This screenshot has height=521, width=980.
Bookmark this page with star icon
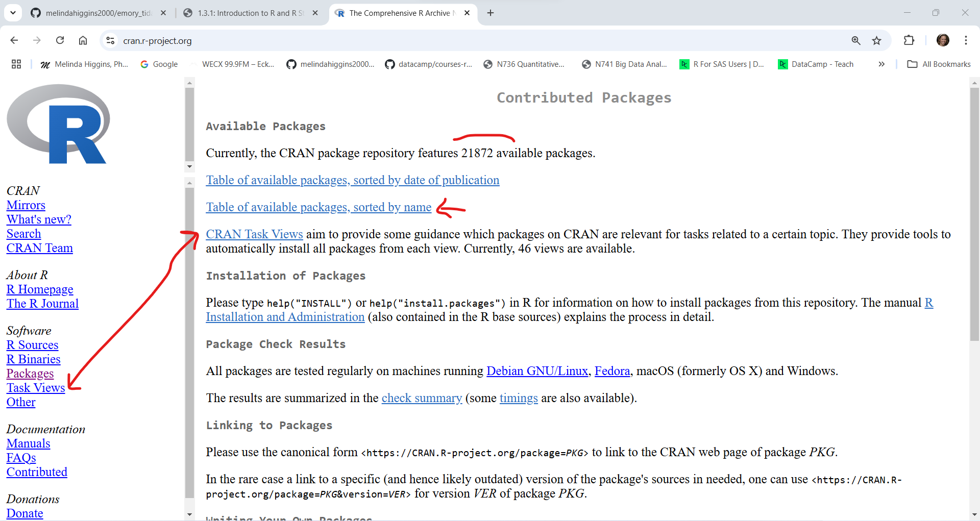[x=876, y=40]
